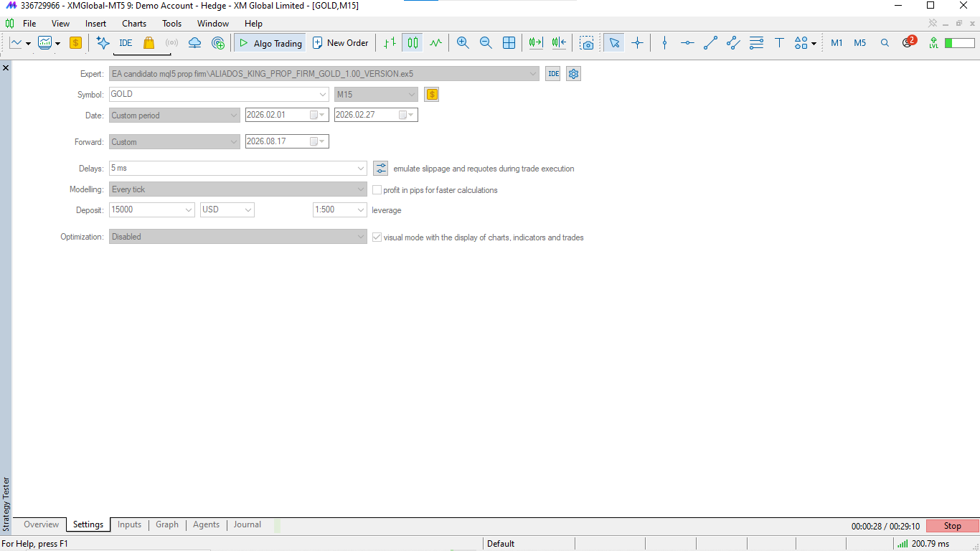The image size is (980, 551).
Task: Set chart timeframe to M5
Action: click(x=859, y=43)
